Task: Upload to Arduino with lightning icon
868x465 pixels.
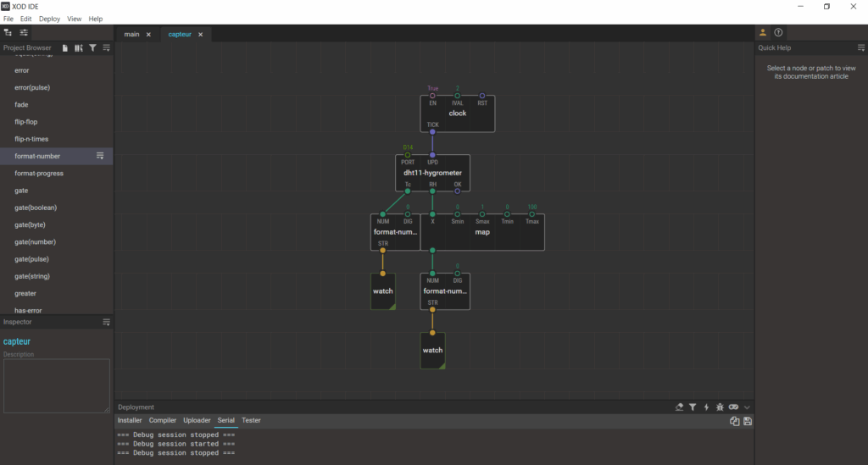Action: point(706,407)
